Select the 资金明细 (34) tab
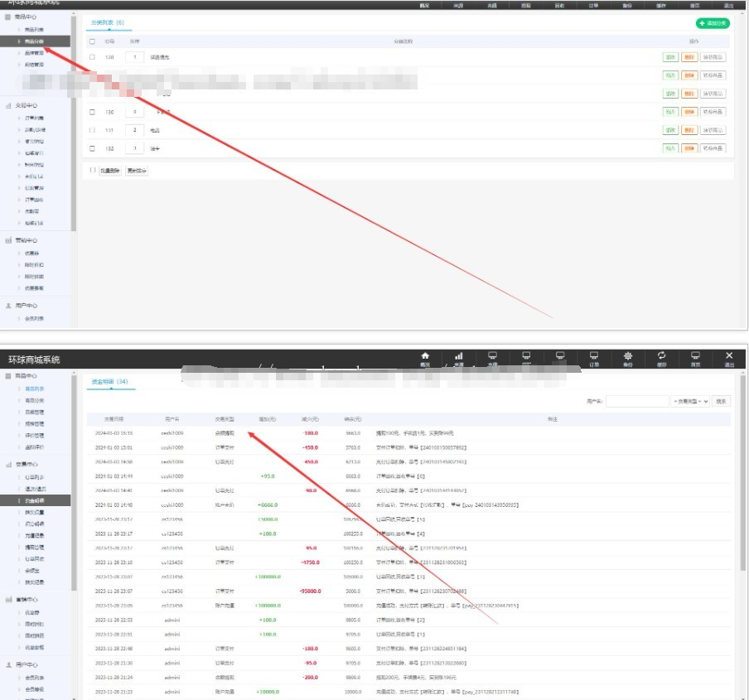Viewport: 749px width, 700px height. pyautogui.click(x=109, y=382)
